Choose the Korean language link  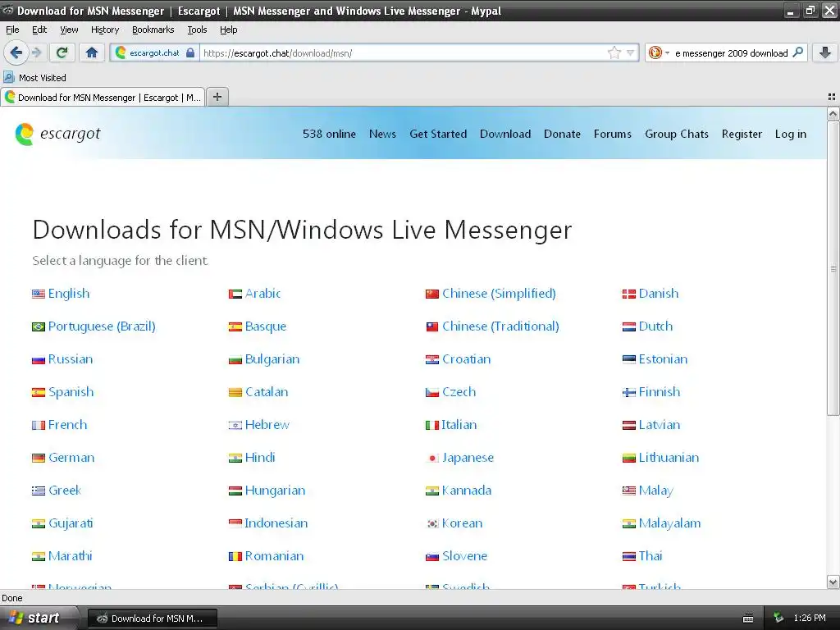tap(462, 523)
